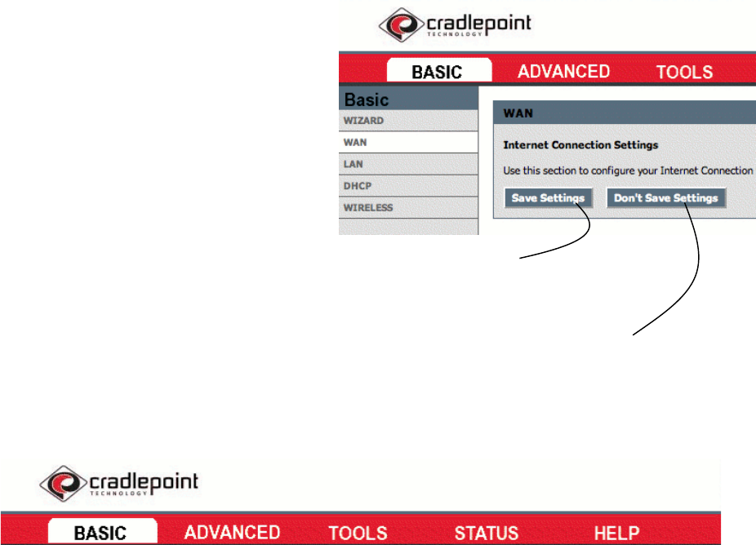Open the LAN sidebar item
This screenshot has height=545, width=756.
[x=408, y=164]
